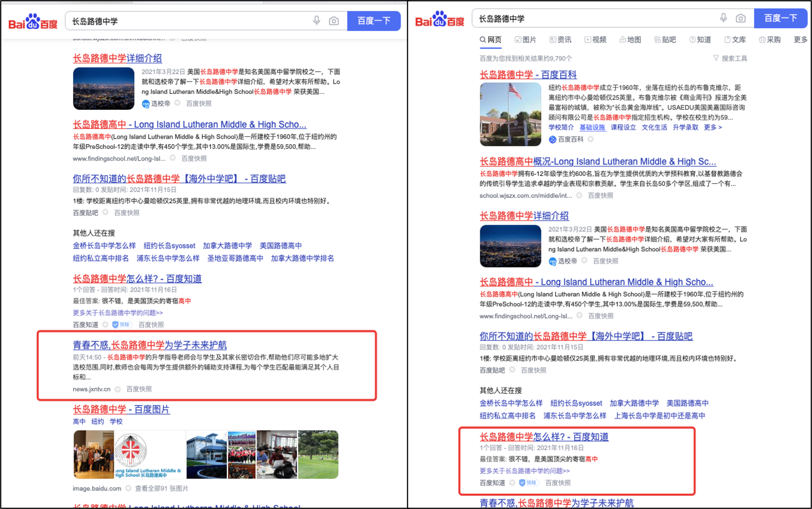812x509 pixels.
Task: Click night city thumbnail in right panel
Action: 510,246
